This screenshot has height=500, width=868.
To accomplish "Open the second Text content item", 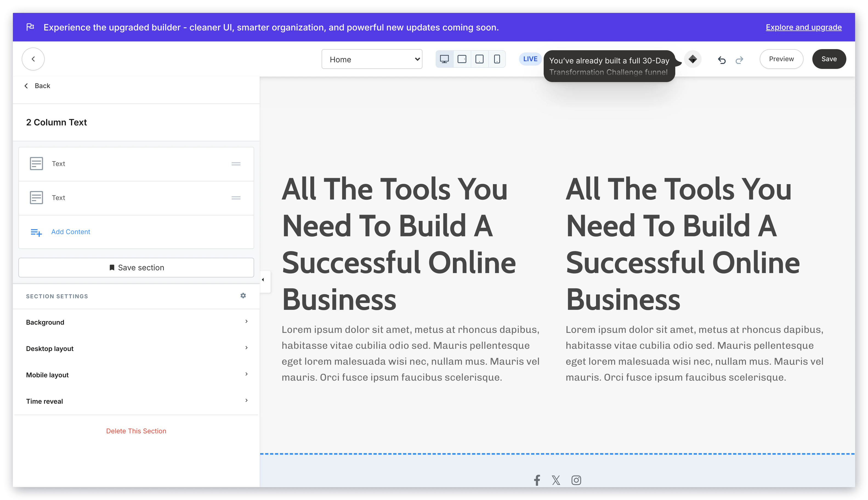I will pyautogui.click(x=136, y=198).
